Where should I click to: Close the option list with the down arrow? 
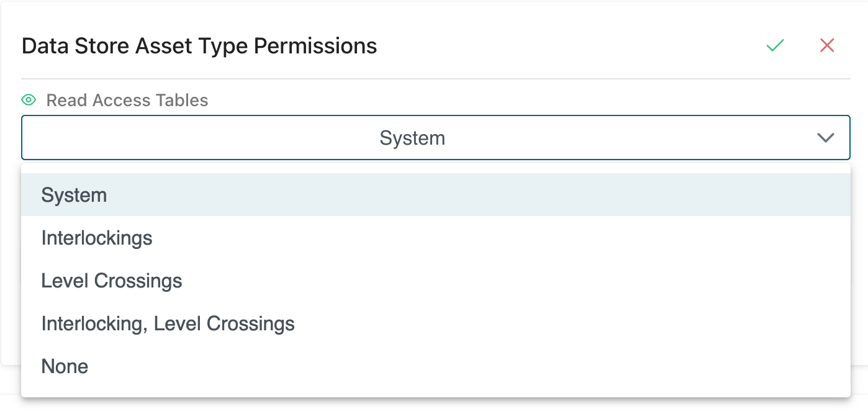[x=825, y=138]
